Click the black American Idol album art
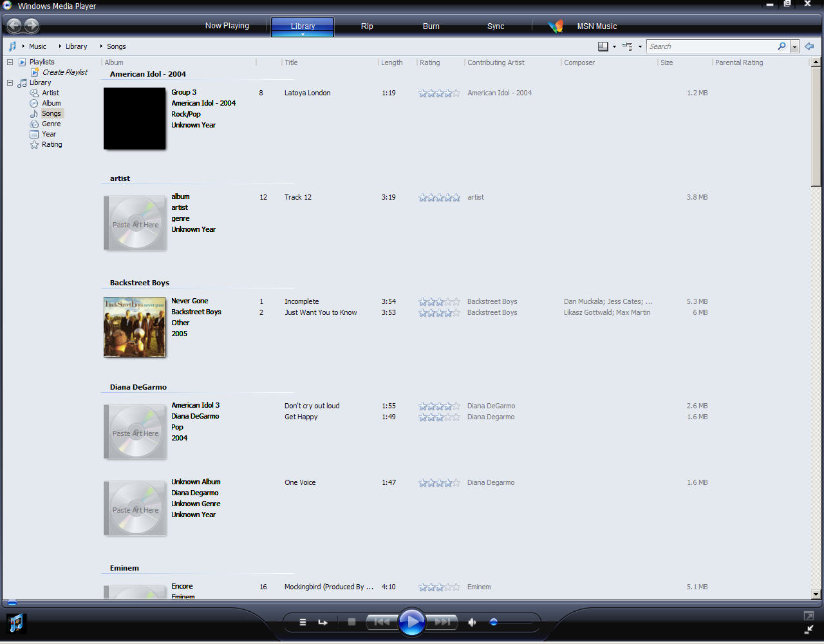The image size is (824, 644). pyautogui.click(x=135, y=118)
